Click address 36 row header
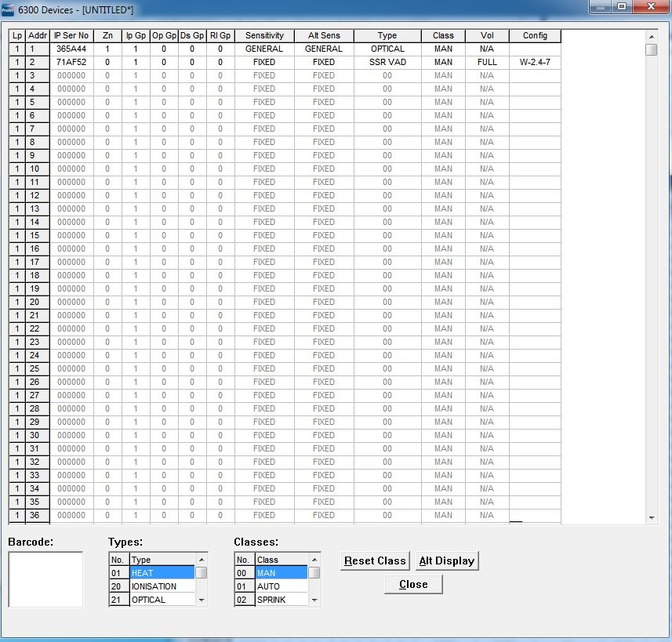 [x=38, y=515]
